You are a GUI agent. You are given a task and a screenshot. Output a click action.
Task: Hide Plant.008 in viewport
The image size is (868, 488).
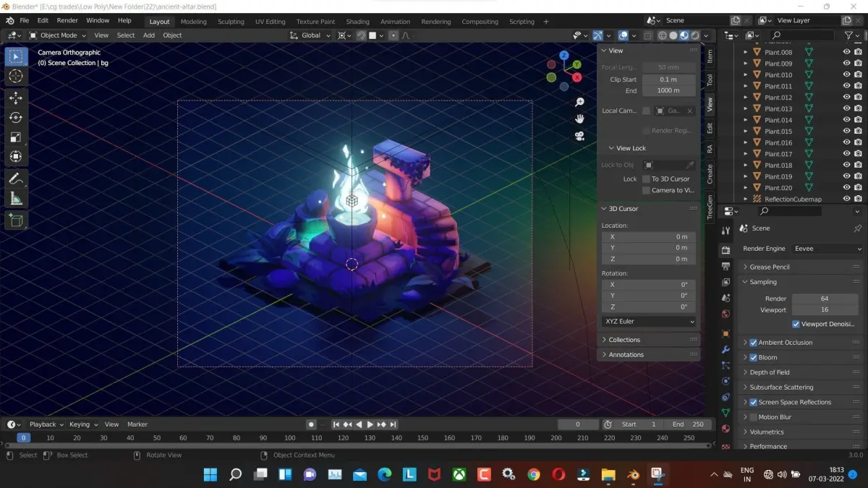pyautogui.click(x=846, y=52)
